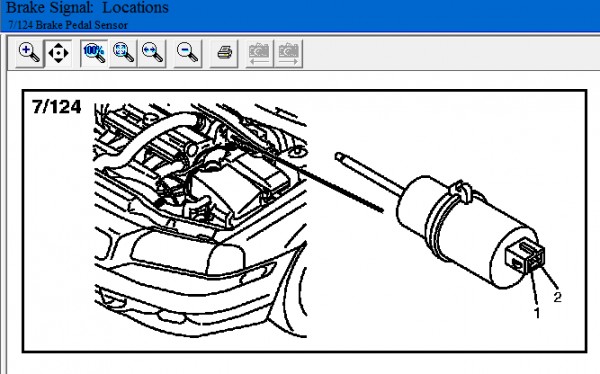The image size is (600, 374).
Task: Click the Brake Signal: Locations title
Action: (x=87, y=8)
